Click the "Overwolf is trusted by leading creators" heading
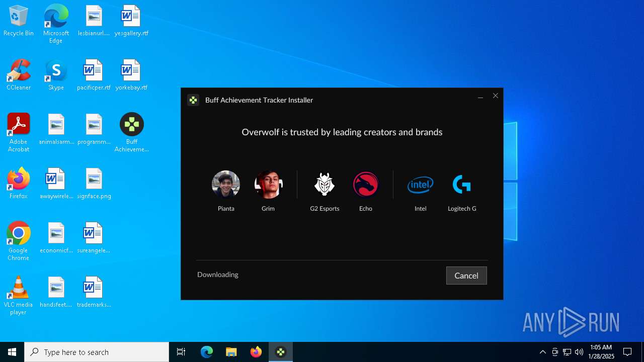The height and width of the screenshot is (362, 644). tap(342, 132)
